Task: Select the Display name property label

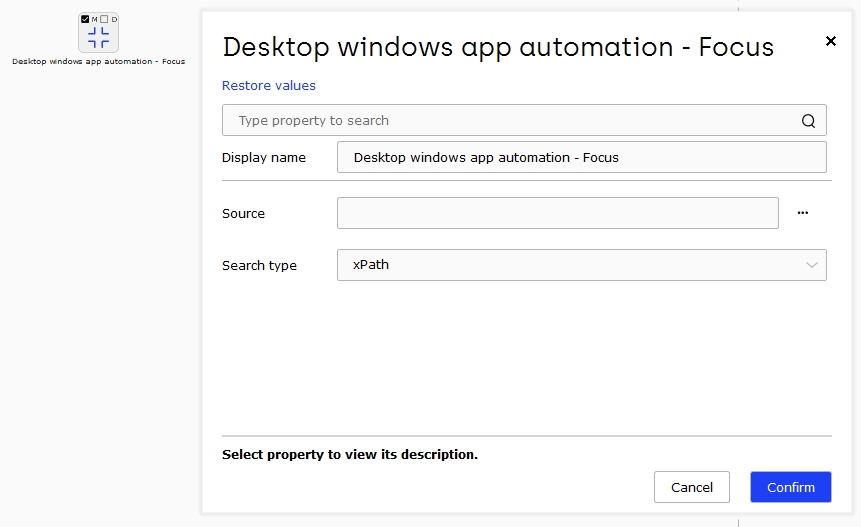Action: click(x=264, y=158)
